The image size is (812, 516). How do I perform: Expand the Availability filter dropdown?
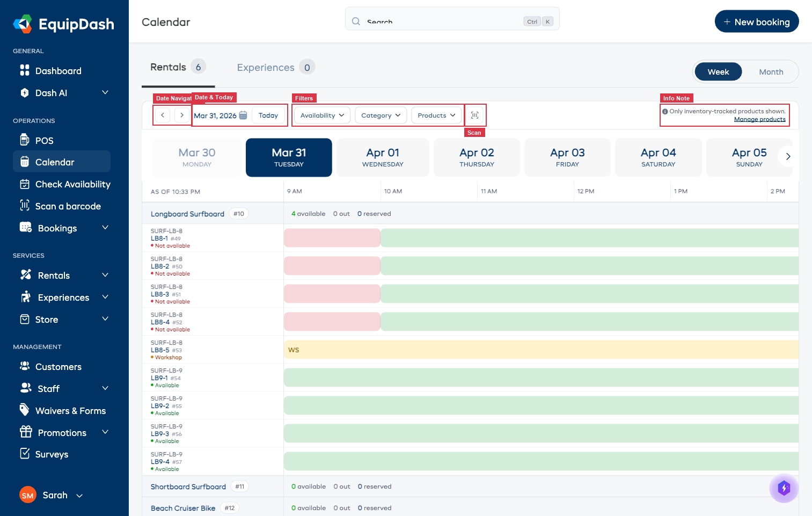pyautogui.click(x=322, y=115)
